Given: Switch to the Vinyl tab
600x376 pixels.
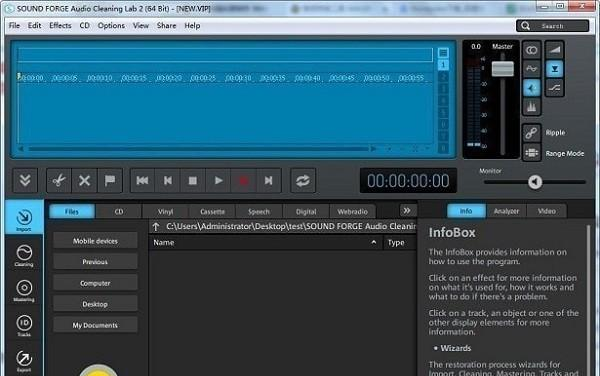Looking at the screenshot, I should click(165, 211).
